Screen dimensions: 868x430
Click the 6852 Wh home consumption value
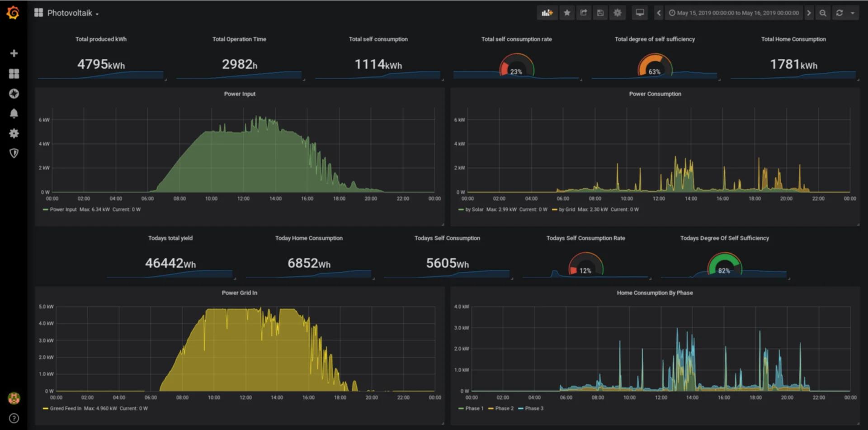coord(309,263)
